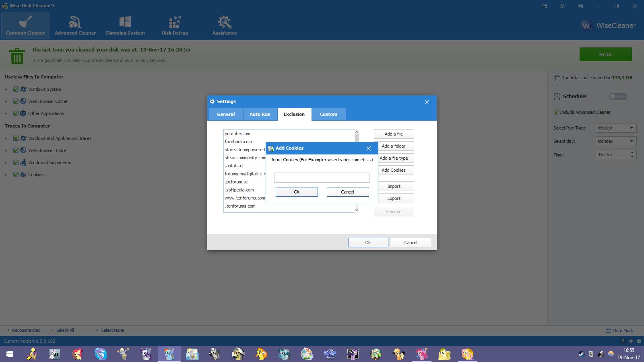Confirm Add Cookies dialog with Ok
The width and height of the screenshot is (644, 362).
pyautogui.click(x=297, y=192)
